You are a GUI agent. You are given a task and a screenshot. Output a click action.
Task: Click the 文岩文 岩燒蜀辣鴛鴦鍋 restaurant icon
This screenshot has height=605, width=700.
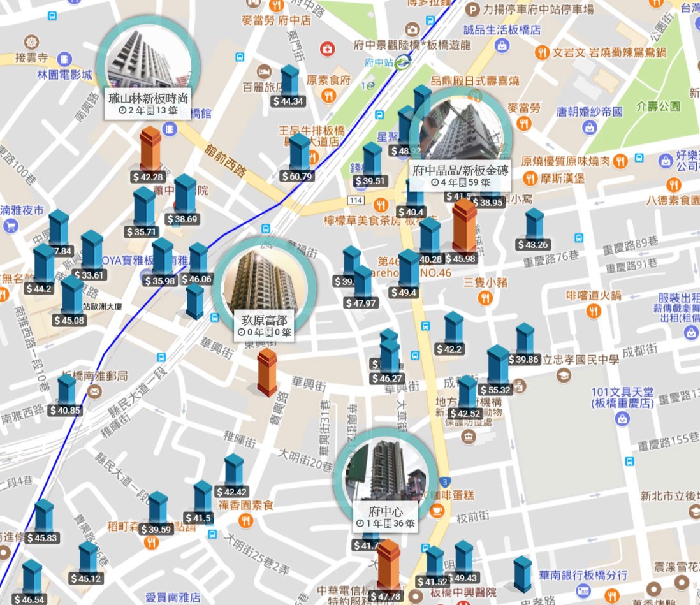(x=542, y=53)
